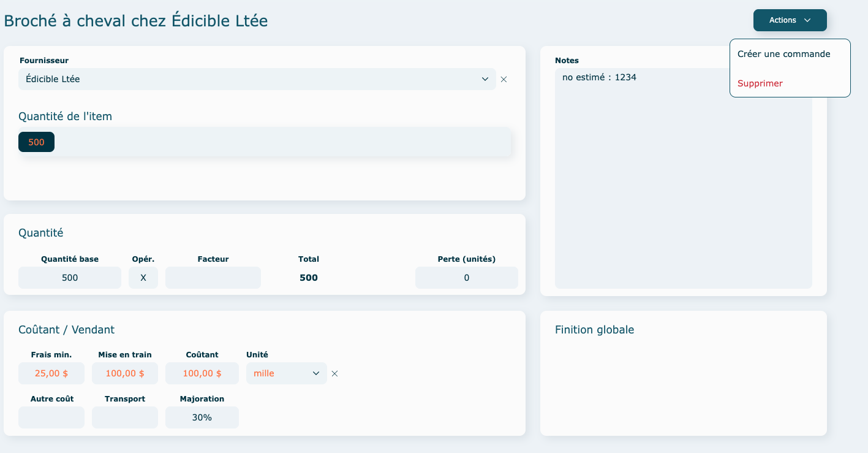868x453 pixels.
Task: Select the 500 item quantity chip
Action: [36, 142]
